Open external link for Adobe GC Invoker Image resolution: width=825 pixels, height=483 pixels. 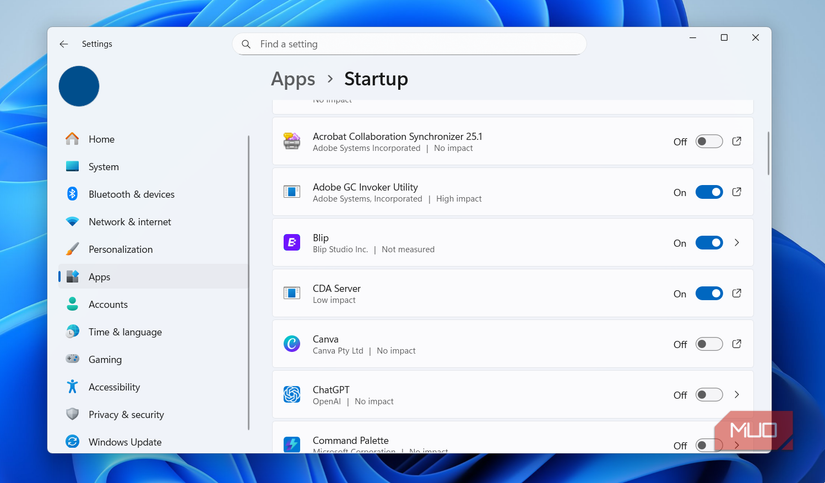737,192
